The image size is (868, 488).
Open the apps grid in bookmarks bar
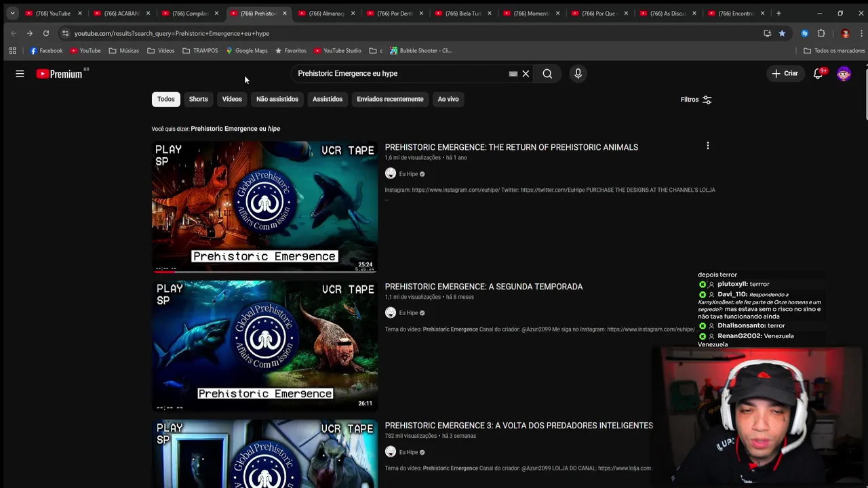point(12,51)
